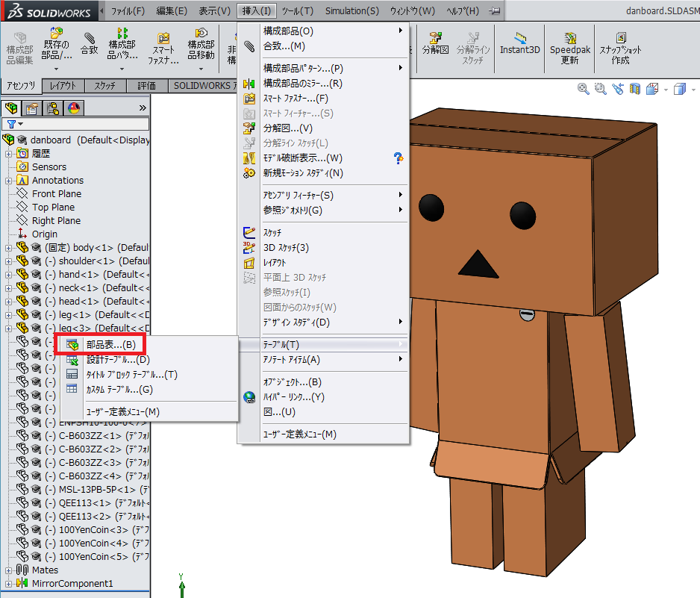
Task: Click the Display Style cube icon
Action: coord(679,89)
